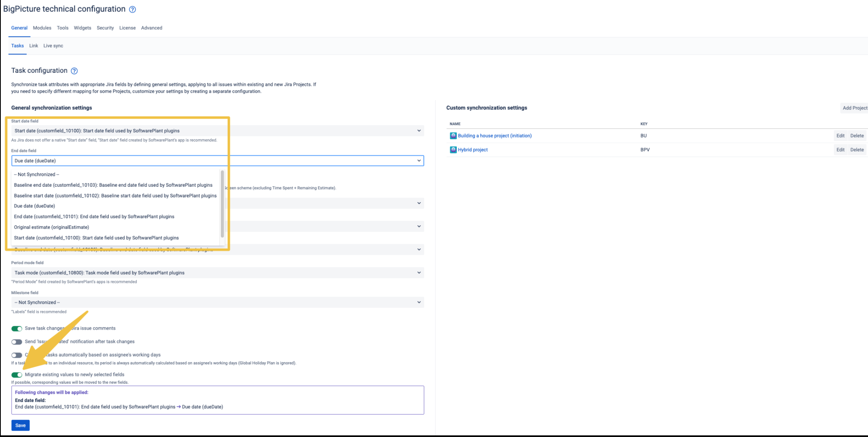
Task: Open the Link sub-tab
Action: pyautogui.click(x=34, y=46)
